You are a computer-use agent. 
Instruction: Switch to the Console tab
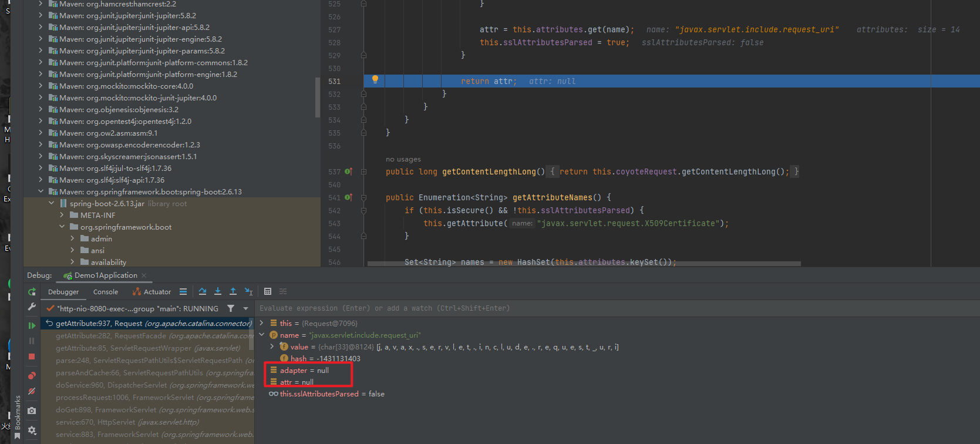click(x=106, y=292)
